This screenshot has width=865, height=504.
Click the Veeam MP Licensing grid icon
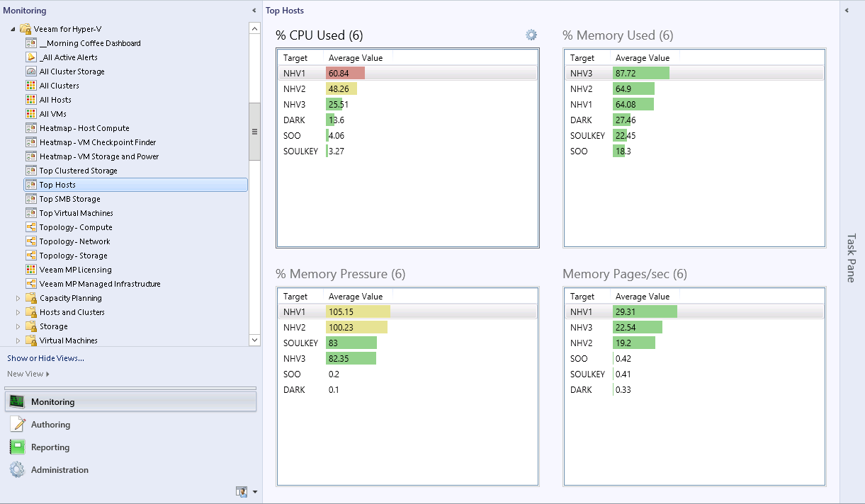(x=31, y=270)
